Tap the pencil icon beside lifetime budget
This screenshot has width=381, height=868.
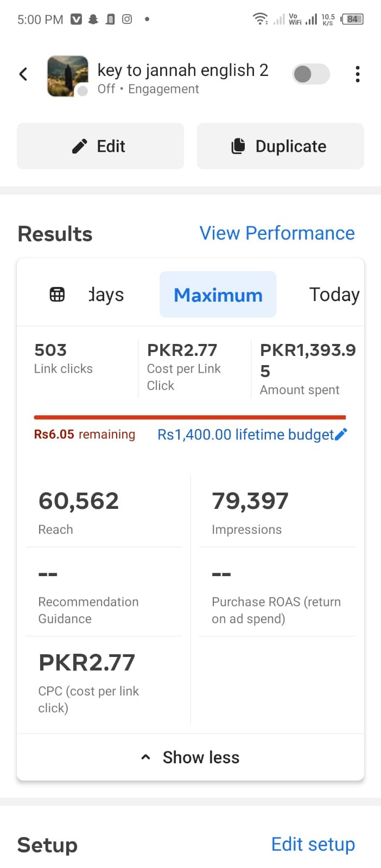[x=341, y=434]
